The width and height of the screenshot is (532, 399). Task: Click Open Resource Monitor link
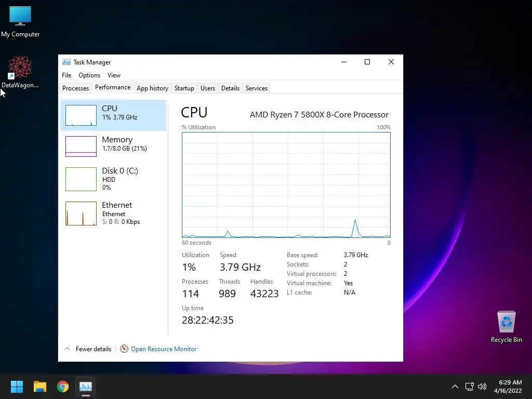164,349
